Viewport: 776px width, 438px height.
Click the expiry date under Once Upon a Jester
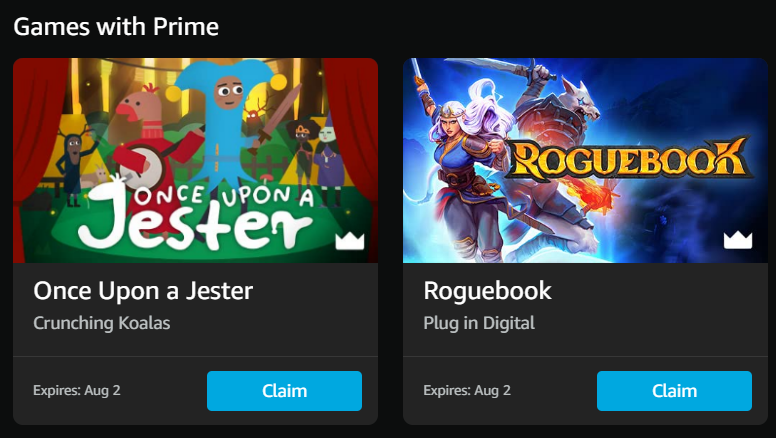point(77,390)
